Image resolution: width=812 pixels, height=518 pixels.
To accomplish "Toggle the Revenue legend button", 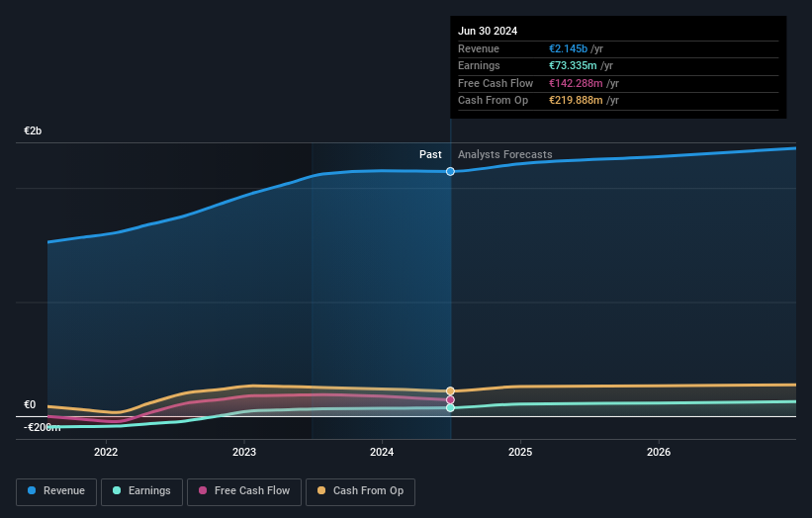I will (x=56, y=491).
